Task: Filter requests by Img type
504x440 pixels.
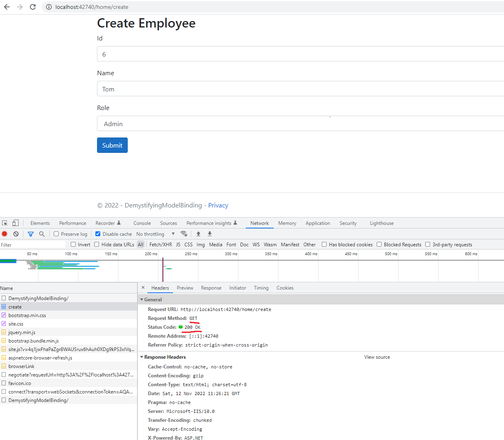Action: click(x=200, y=244)
